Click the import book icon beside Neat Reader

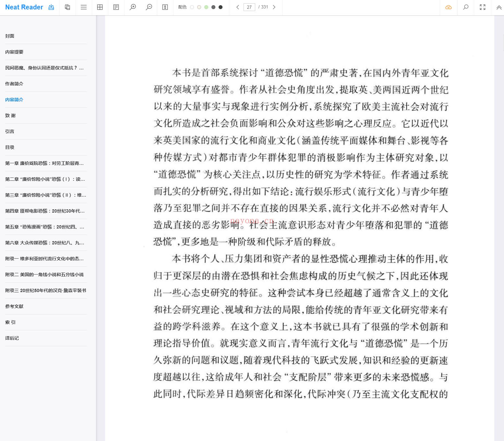click(51, 7)
